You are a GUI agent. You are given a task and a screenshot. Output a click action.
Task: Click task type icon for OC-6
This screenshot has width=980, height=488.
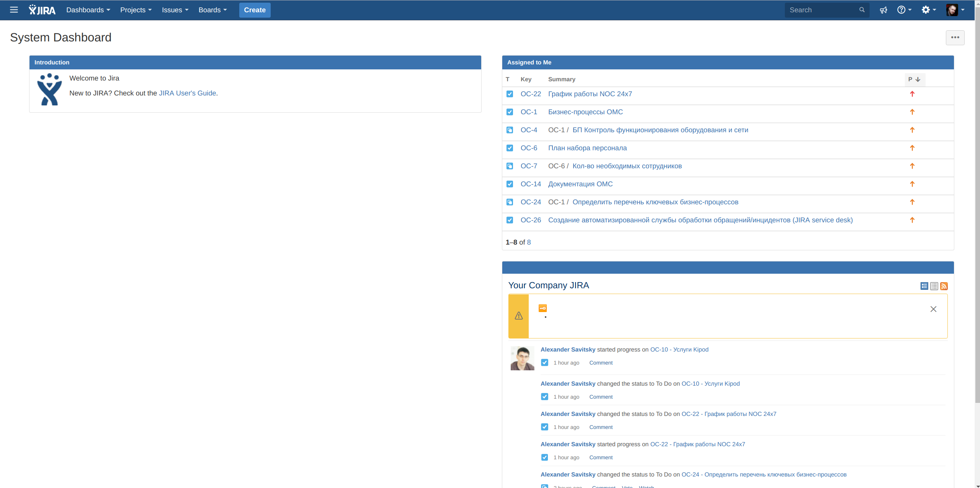point(510,148)
